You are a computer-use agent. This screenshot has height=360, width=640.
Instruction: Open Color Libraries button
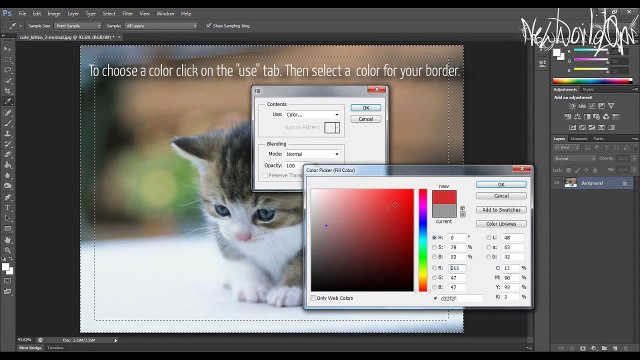(x=501, y=224)
